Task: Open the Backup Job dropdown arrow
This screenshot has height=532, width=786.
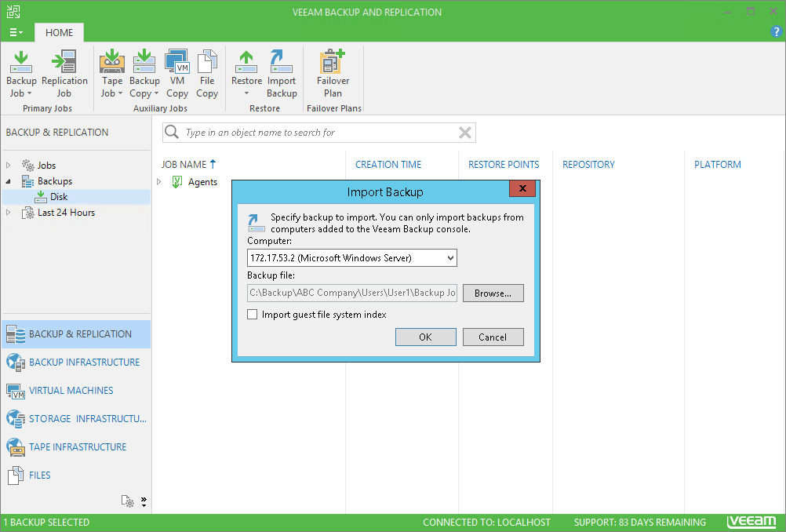Action: 29,93
